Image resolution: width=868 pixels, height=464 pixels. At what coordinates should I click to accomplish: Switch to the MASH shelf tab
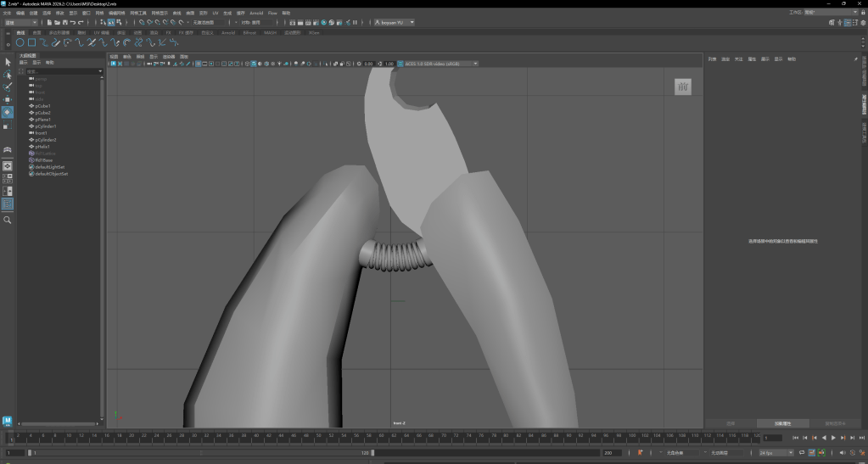tap(270, 32)
